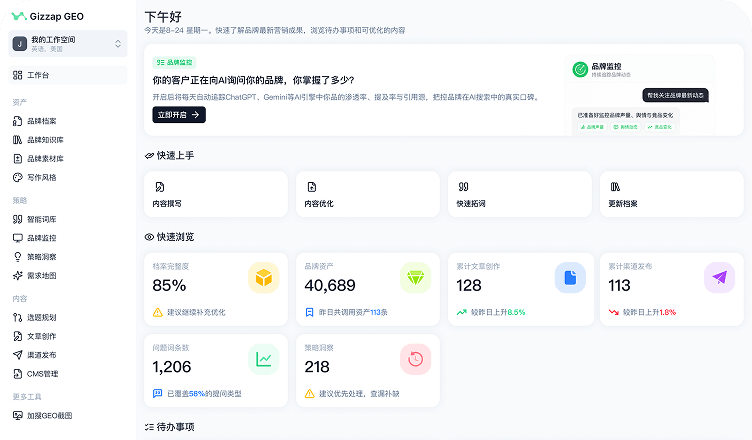Click the 128 articles count
This screenshot has height=440, width=752.
(x=469, y=285)
